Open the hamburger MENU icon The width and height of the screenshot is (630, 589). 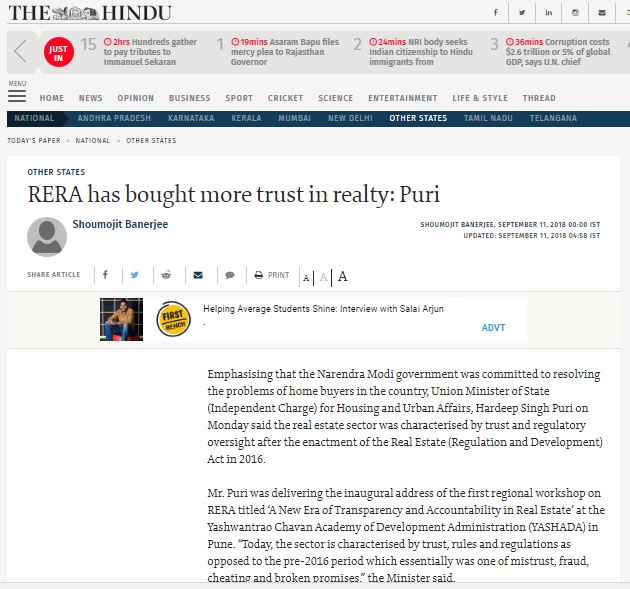17,96
